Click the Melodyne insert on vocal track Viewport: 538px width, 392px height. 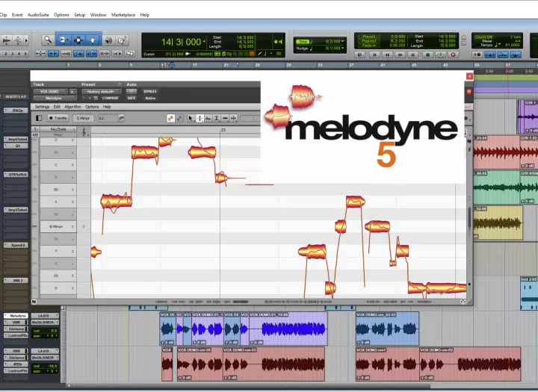[16, 316]
